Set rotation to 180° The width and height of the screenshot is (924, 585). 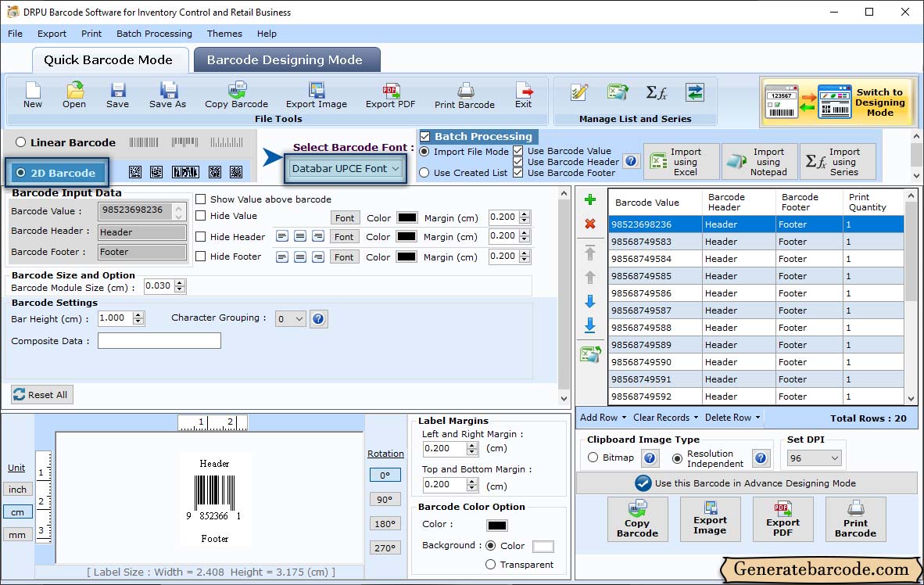[x=385, y=524]
